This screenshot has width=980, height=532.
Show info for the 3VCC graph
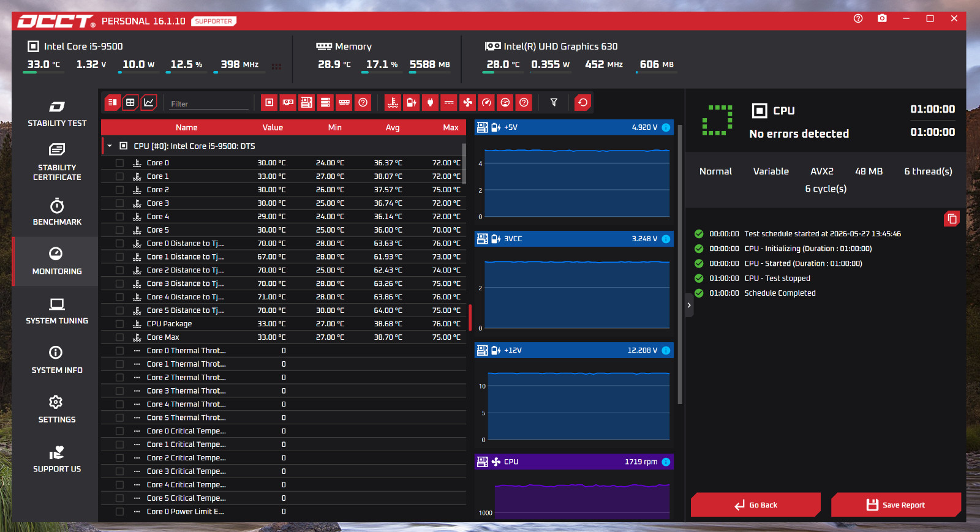[x=666, y=239]
